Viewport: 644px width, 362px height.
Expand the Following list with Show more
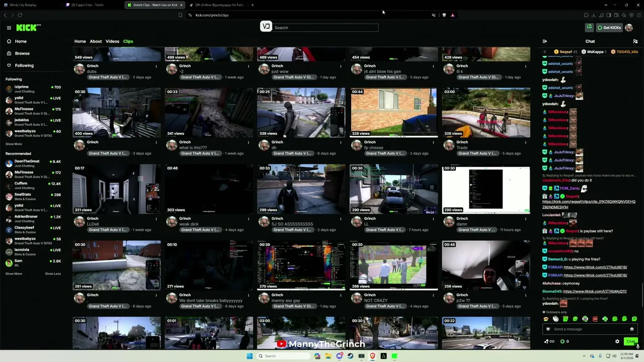pos(14,144)
